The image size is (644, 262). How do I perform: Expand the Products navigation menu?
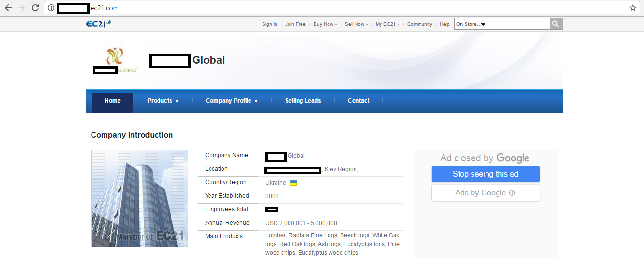pyautogui.click(x=163, y=101)
